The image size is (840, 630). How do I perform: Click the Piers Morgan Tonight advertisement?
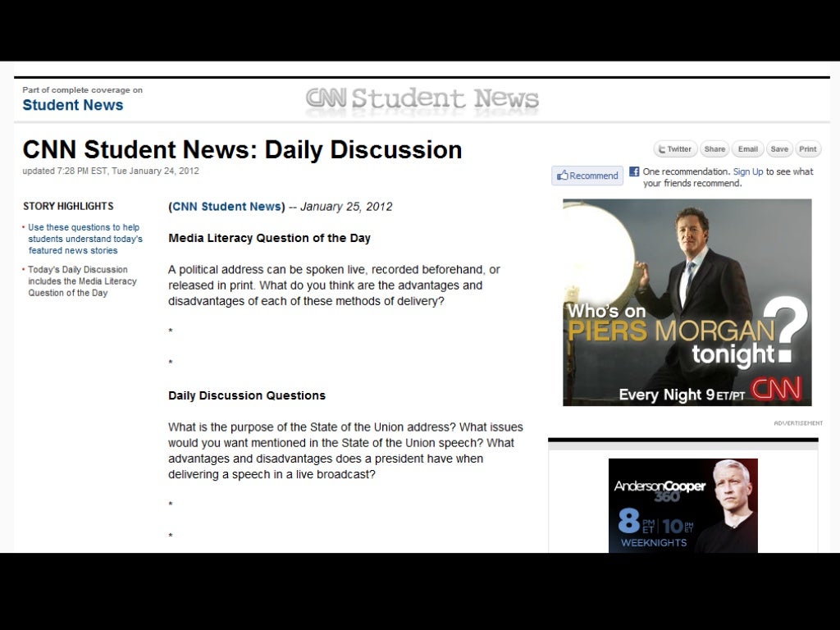687,302
